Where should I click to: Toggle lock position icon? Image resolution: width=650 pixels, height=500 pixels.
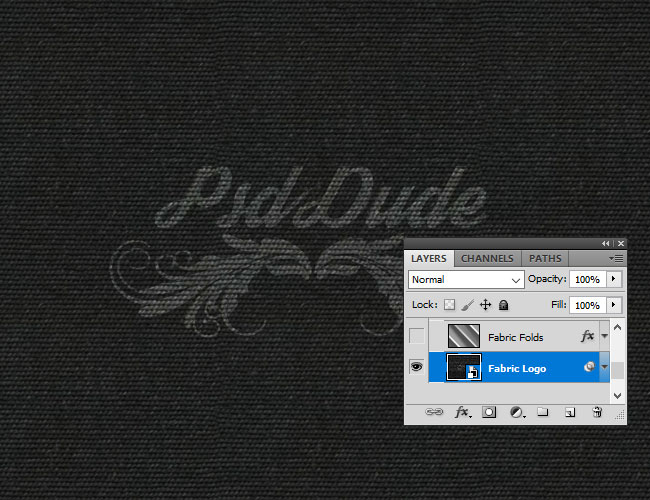point(485,305)
